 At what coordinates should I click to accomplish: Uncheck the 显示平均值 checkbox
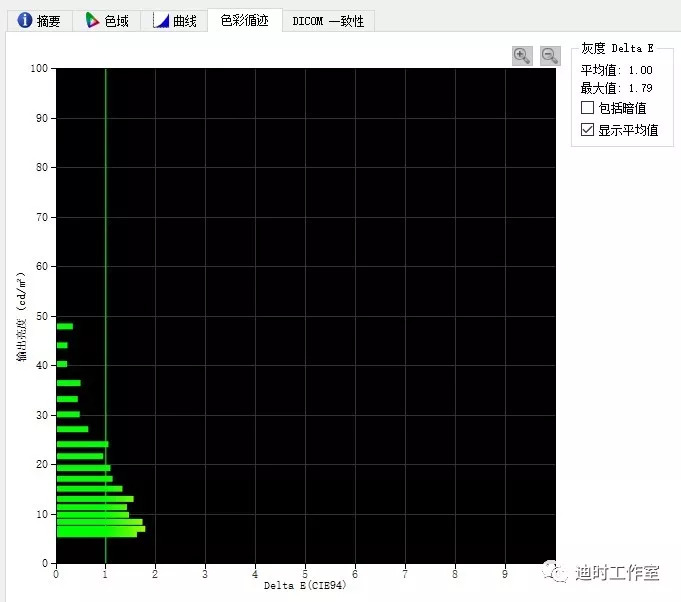587,129
